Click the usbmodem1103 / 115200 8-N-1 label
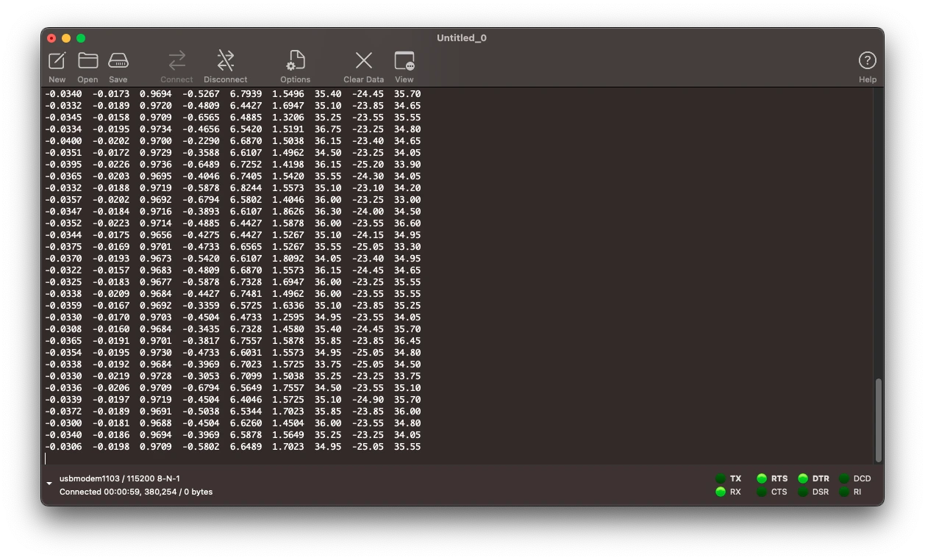The height and width of the screenshot is (560, 925). click(x=120, y=478)
